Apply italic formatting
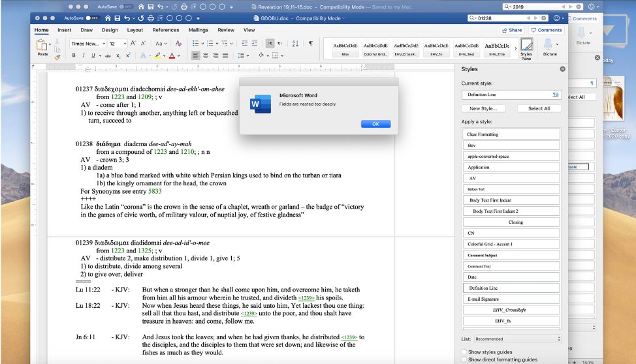636x364 pixels. tap(84, 55)
